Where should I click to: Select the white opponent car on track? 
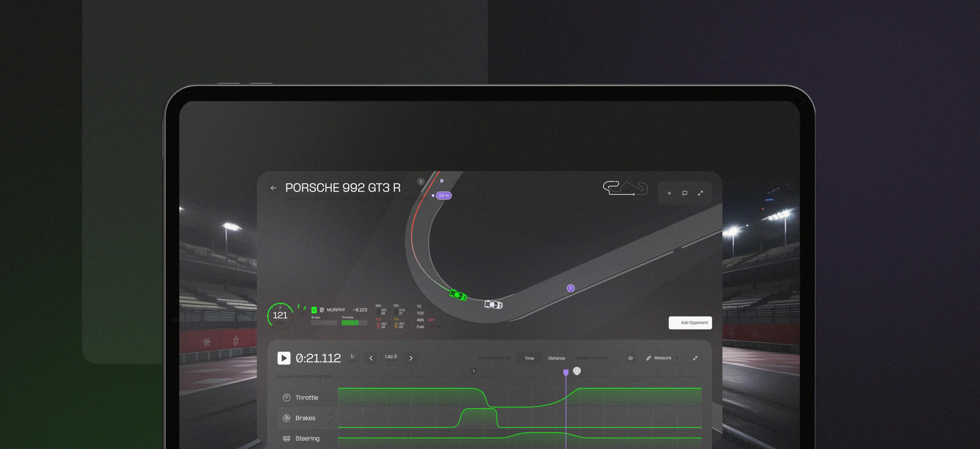pos(493,304)
